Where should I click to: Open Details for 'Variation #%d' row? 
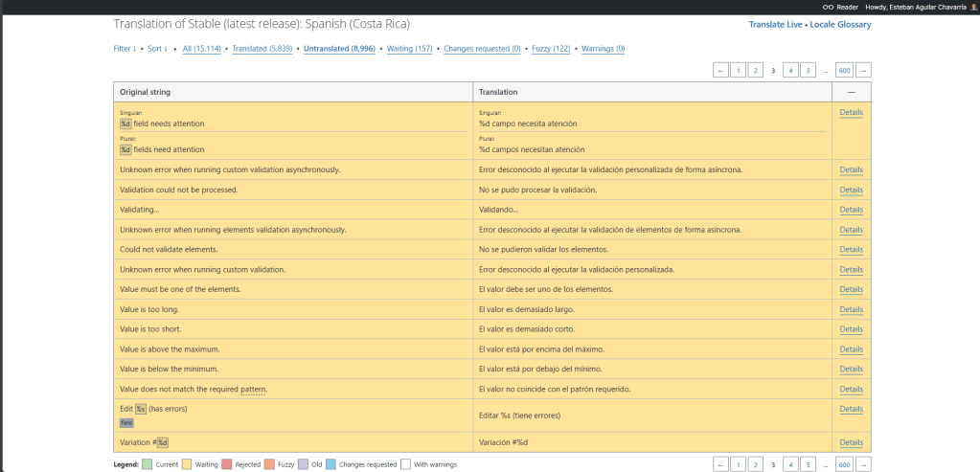[852, 442]
